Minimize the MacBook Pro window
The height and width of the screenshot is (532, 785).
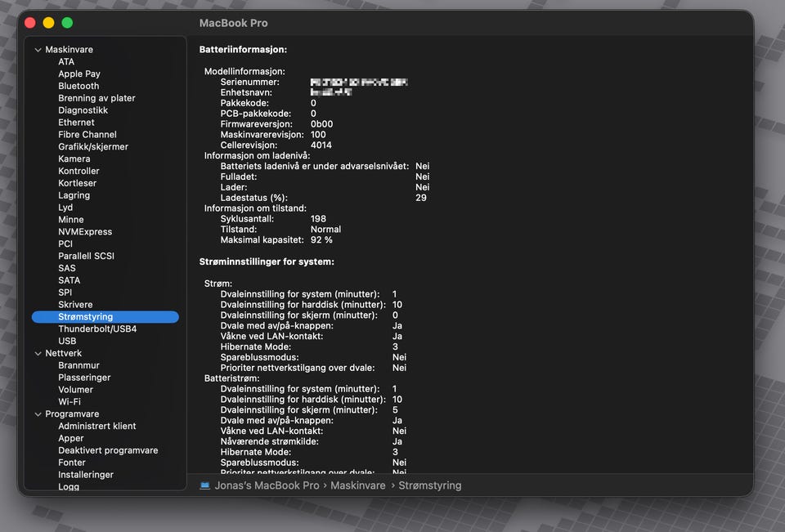tap(48, 23)
